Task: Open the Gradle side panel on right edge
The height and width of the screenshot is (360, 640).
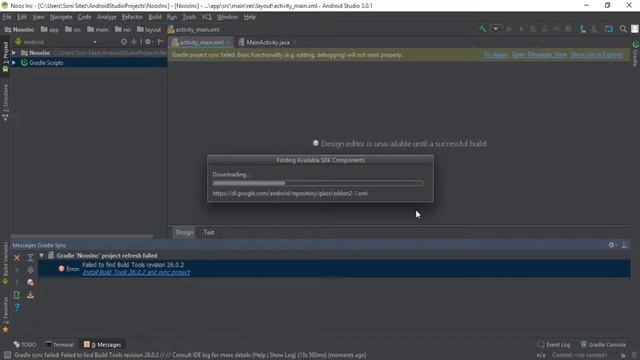Action: (635, 53)
